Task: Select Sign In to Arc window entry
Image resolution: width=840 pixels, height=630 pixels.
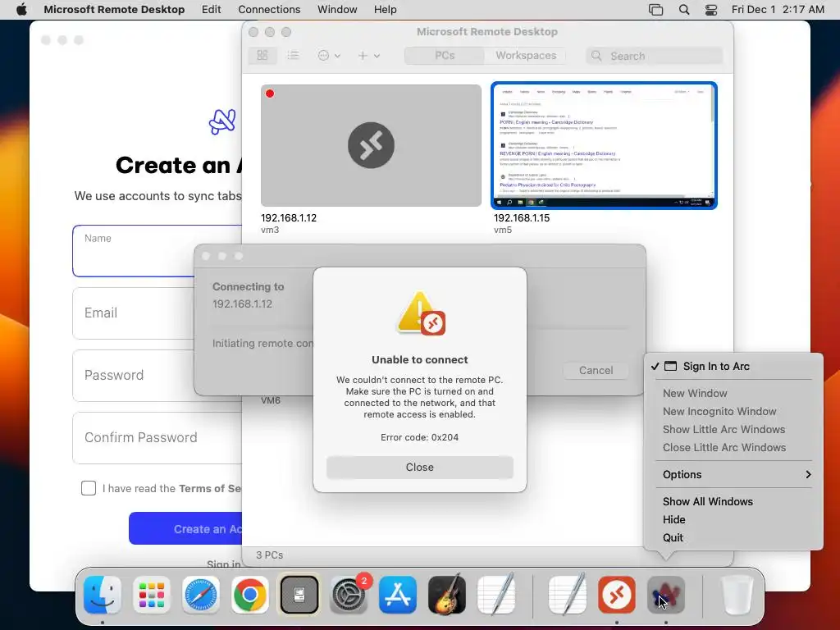Action: click(x=715, y=367)
